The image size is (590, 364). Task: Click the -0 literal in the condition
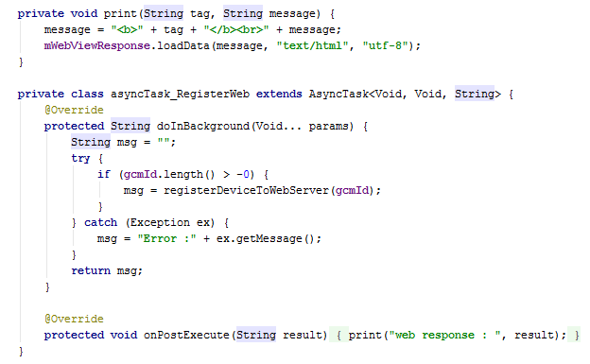pyautogui.click(x=243, y=175)
